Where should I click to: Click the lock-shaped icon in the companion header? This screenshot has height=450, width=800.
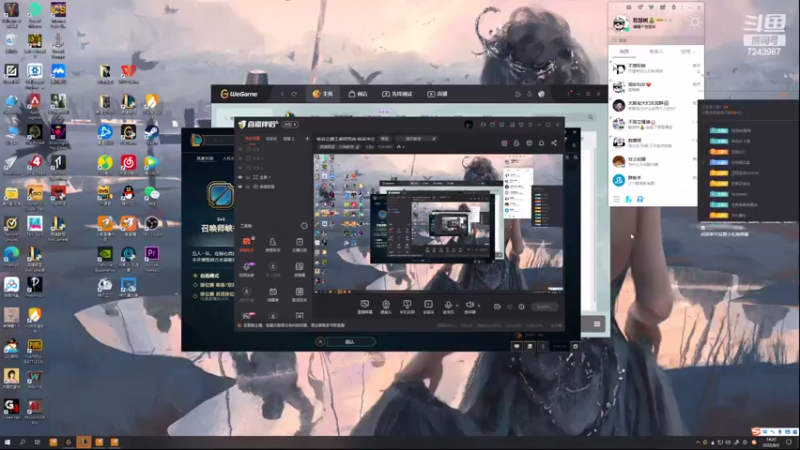[516, 143]
